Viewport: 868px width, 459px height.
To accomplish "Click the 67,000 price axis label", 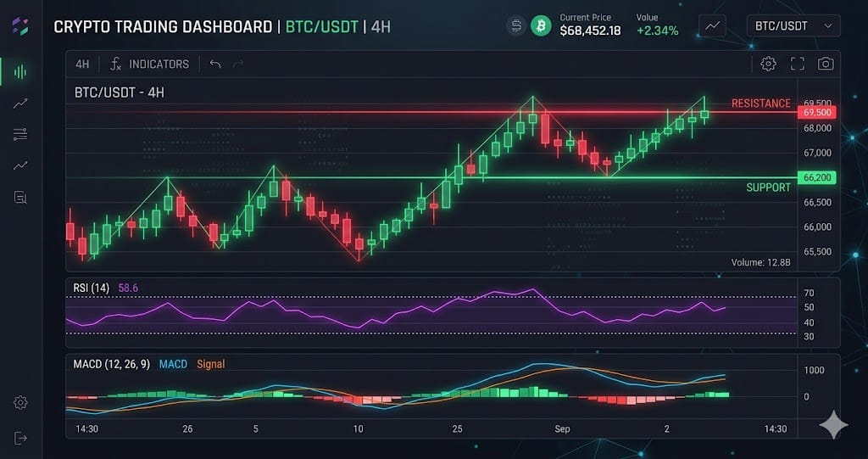I will point(818,153).
